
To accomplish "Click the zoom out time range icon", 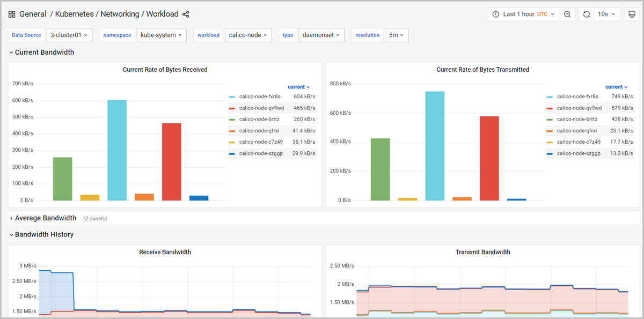I will (567, 14).
